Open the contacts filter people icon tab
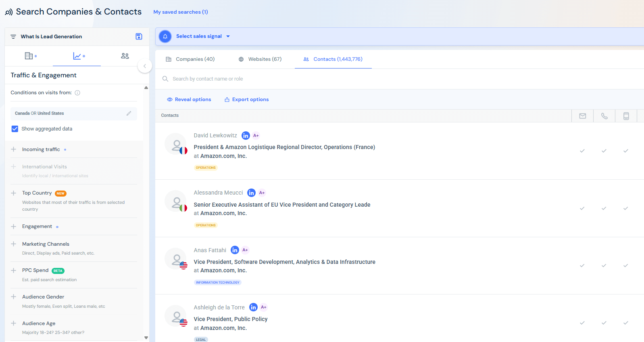The width and height of the screenshot is (644, 342). [x=125, y=56]
